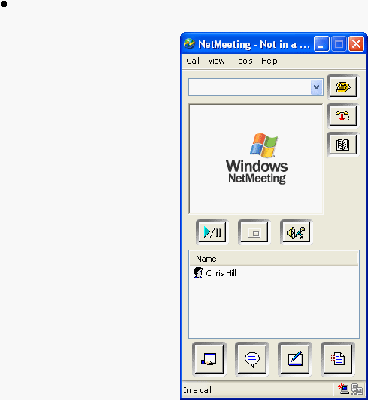Image resolution: width=368 pixels, height=400 pixels.
Task: Expand the address bar dropdown arrow
Action: point(317,87)
